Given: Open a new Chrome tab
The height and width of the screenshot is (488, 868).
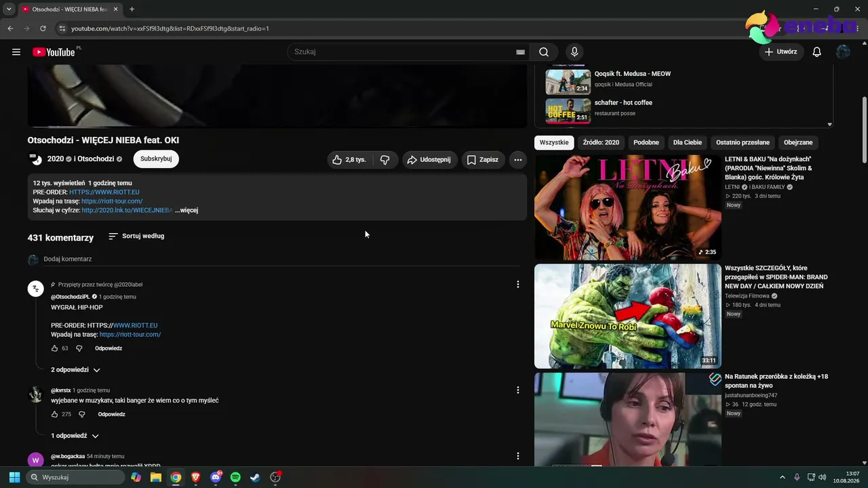Looking at the screenshot, I should (x=132, y=9).
